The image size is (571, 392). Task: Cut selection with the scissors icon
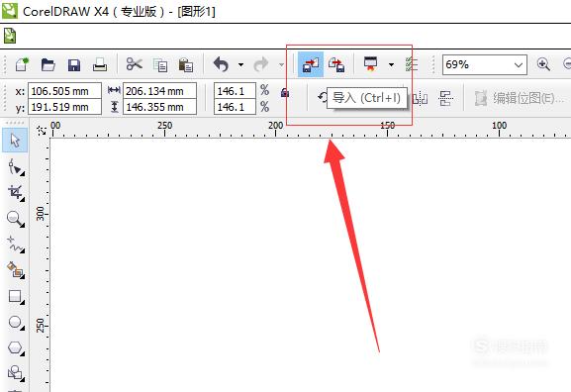[134, 64]
